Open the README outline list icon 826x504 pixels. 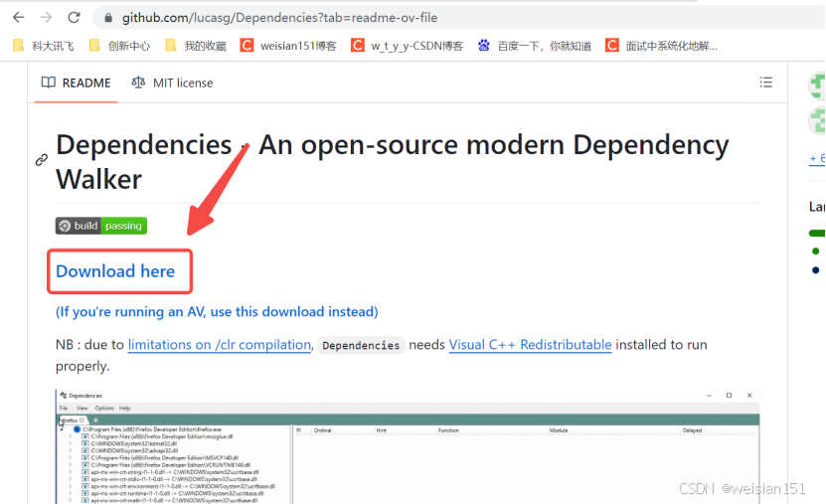tap(766, 83)
